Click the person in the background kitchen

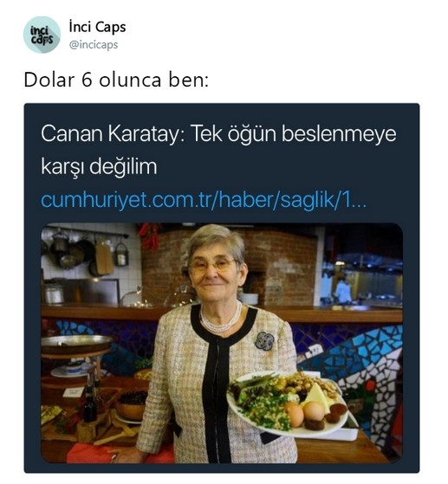342,289
